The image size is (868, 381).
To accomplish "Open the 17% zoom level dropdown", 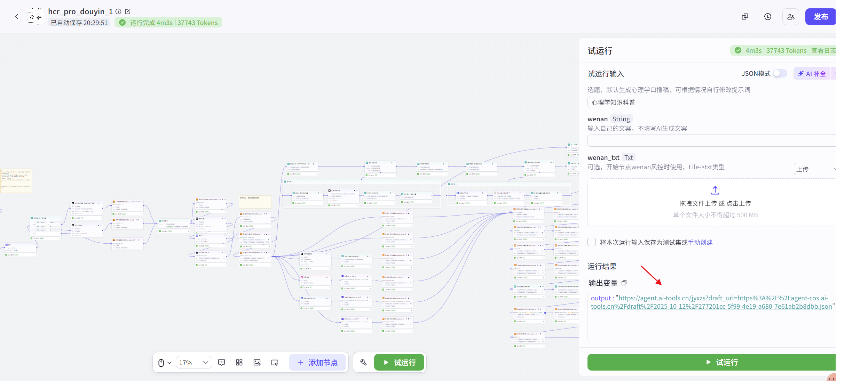I will [194, 362].
